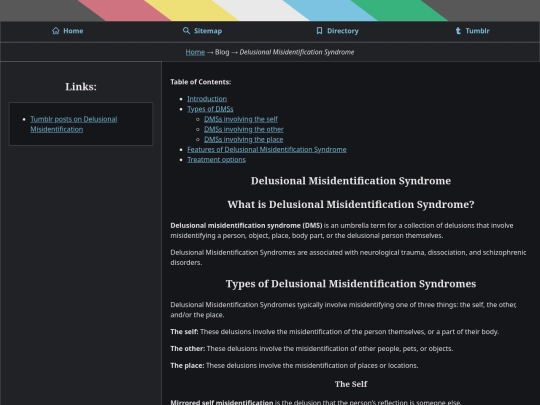The height and width of the screenshot is (405, 540).
Task: Open the Directory navigation item
Action: [337, 31]
